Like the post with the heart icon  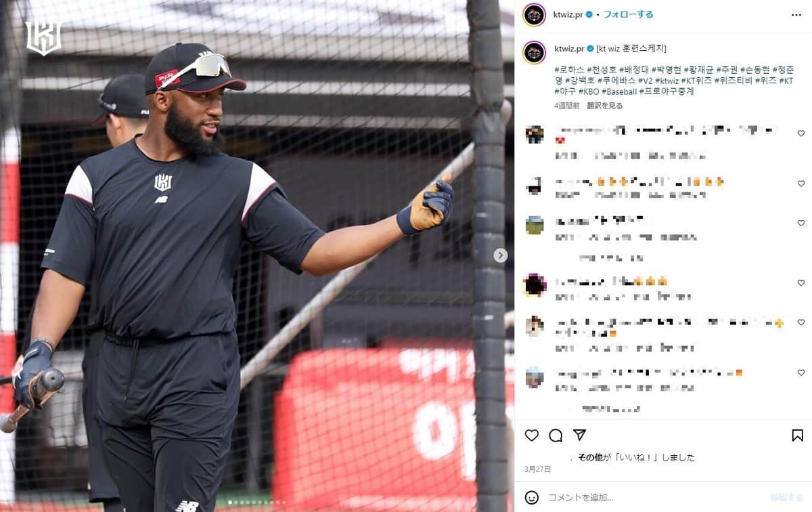click(532, 435)
